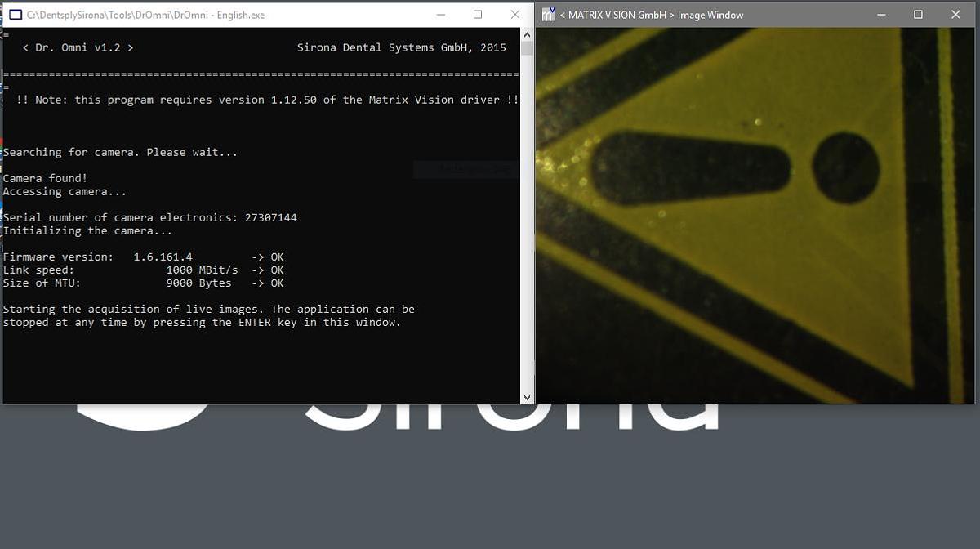Maximize the MATRIX VISION Image Window
The image size is (980, 549).
pyautogui.click(x=918, y=15)
